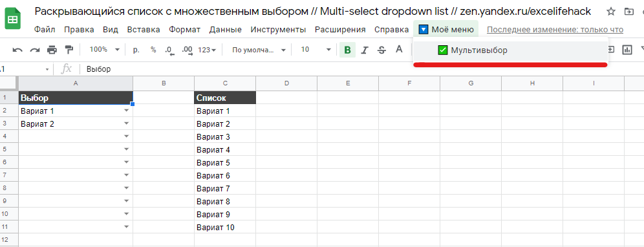Image resolution: width=644 pixels, height=247 pixels.
Task: Redo the last action
Action: click(x=34, y=50)
